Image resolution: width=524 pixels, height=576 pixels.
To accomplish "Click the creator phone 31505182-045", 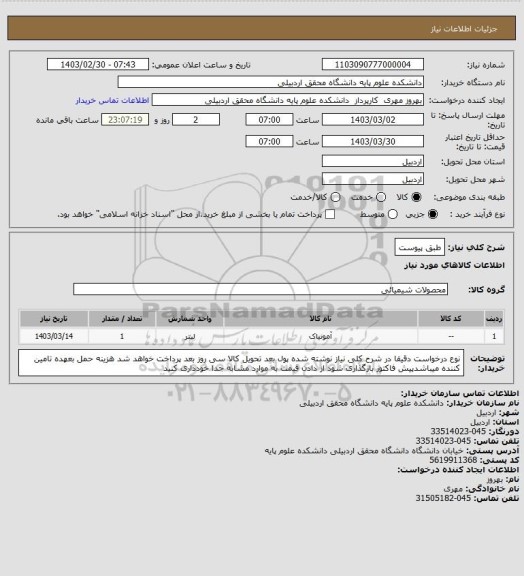I will [x=443, y=498].
